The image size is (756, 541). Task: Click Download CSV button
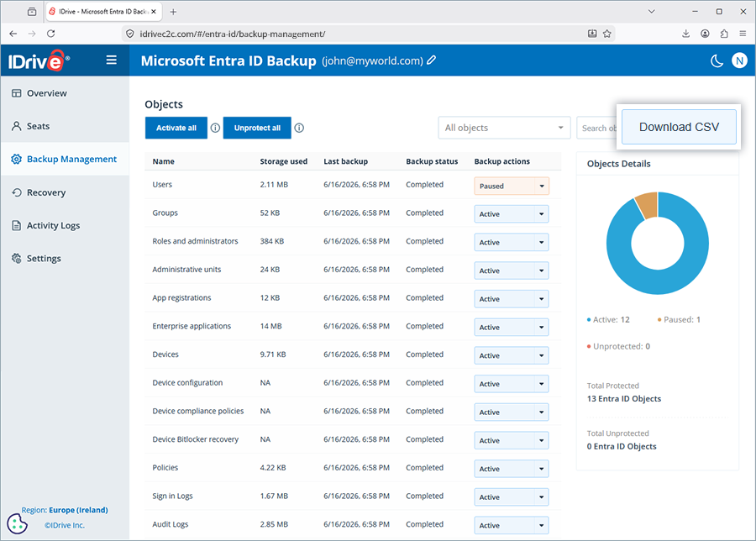679,127
